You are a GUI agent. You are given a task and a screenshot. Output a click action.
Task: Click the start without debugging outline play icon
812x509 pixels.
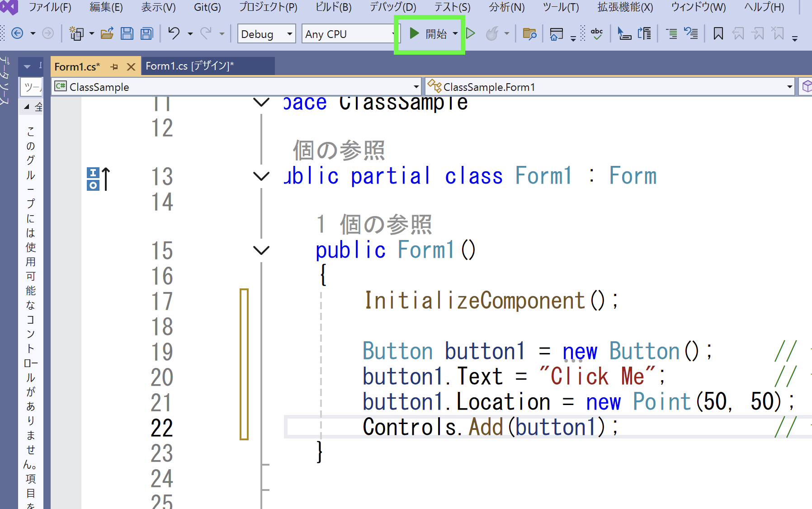pyautogui.click(x=471, y=33)
